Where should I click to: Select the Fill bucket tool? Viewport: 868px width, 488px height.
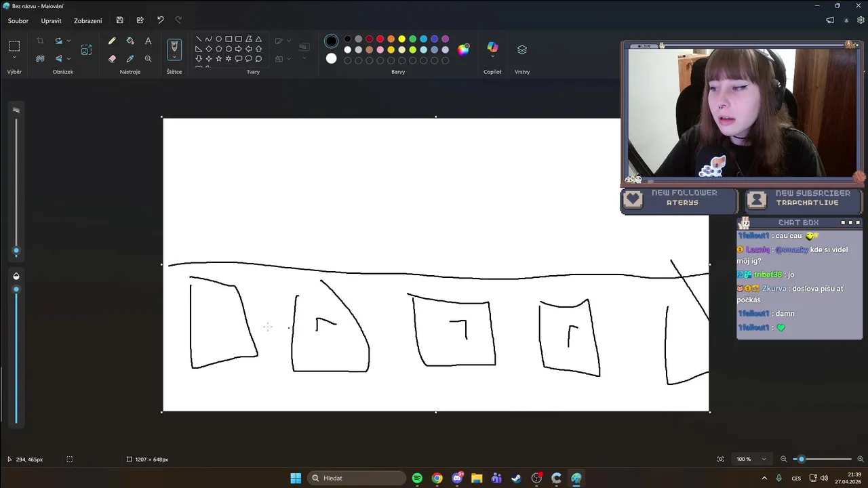click(130, 41)
